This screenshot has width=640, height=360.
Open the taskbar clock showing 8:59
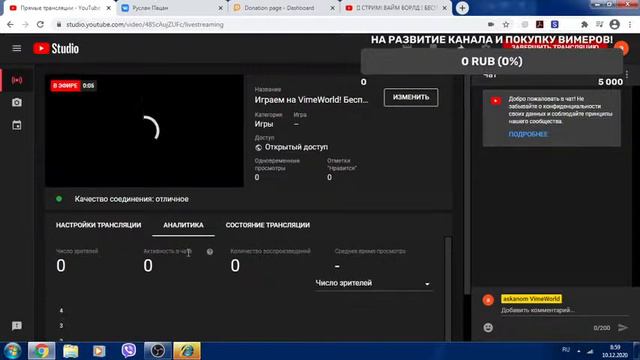coord(615,351)
